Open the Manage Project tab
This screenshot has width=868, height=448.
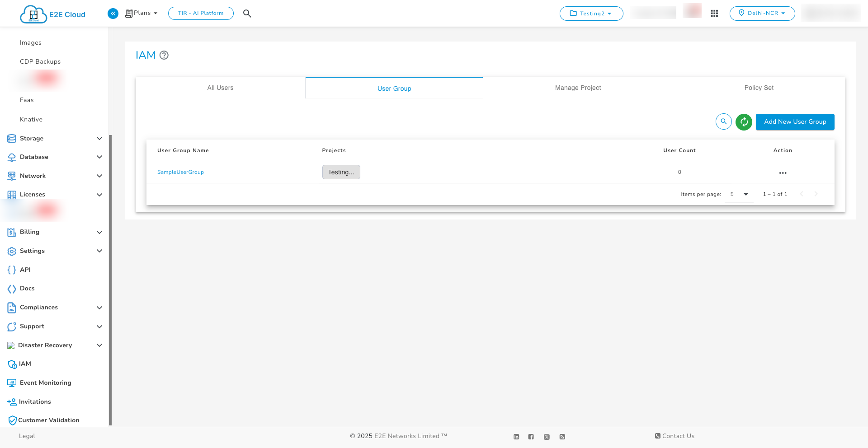(578, 88)
